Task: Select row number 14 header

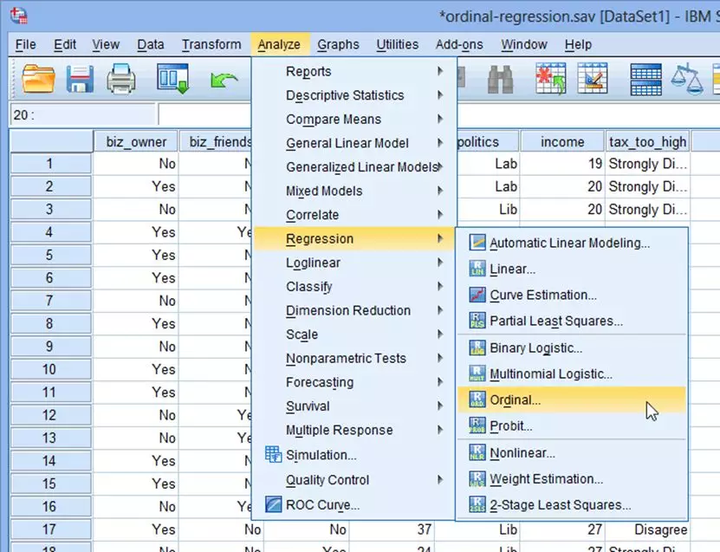Action: click(x=51, y=461)
